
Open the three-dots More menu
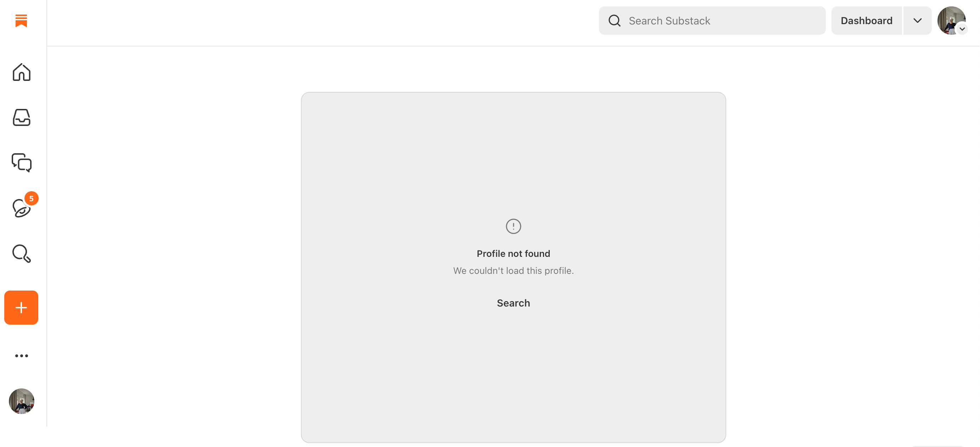coord(21,355)
